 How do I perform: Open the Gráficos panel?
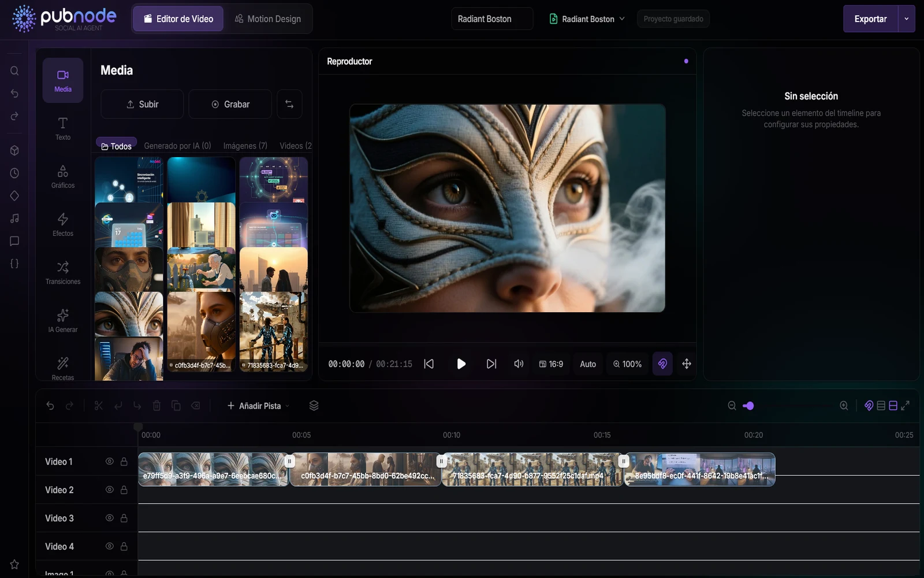point(63,176)
